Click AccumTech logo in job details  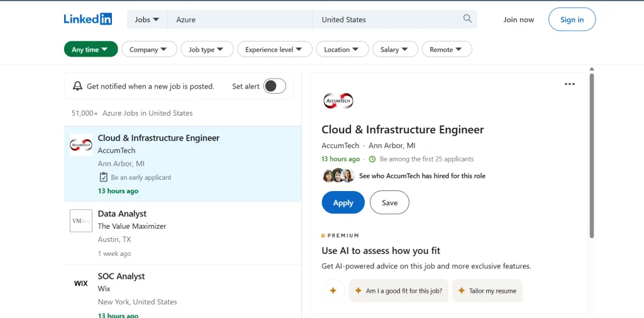point(338,101)
